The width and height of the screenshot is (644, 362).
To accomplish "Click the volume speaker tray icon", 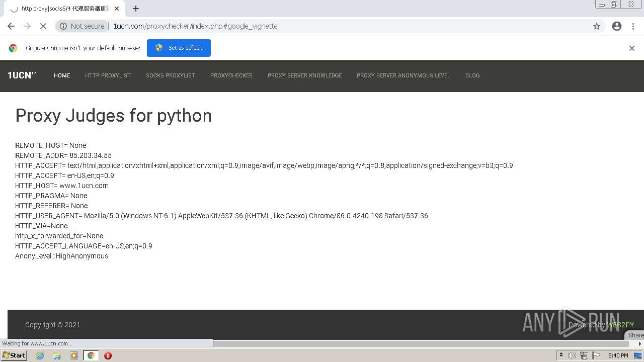I will (572, 355).
